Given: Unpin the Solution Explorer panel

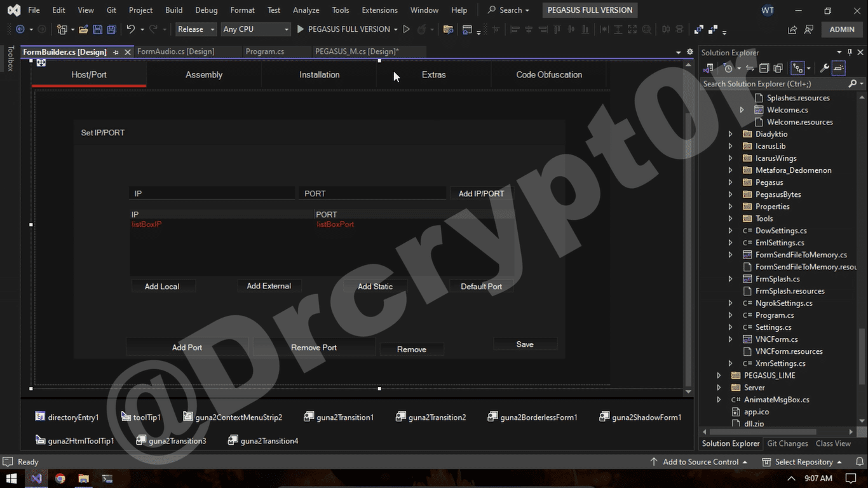Looking at the screenshot, I should tap(850, 52).
